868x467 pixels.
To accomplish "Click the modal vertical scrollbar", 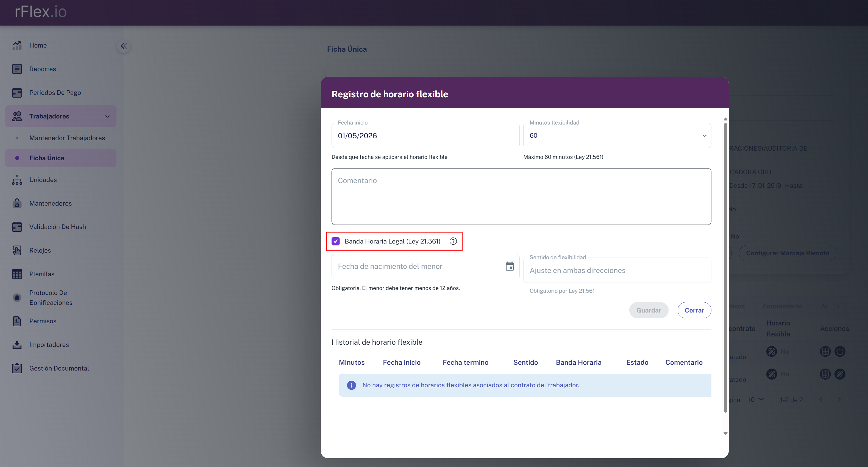I will click(x=725, y=266).
